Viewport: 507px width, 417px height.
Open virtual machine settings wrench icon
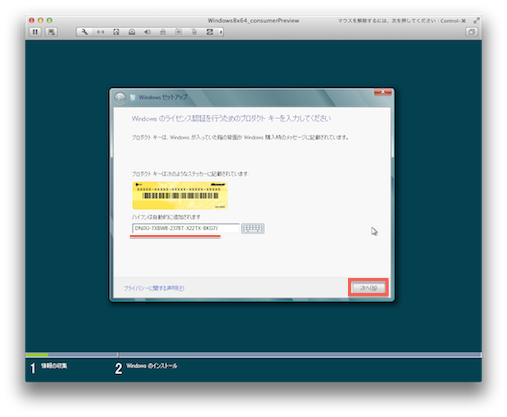(x=84, y=32)
